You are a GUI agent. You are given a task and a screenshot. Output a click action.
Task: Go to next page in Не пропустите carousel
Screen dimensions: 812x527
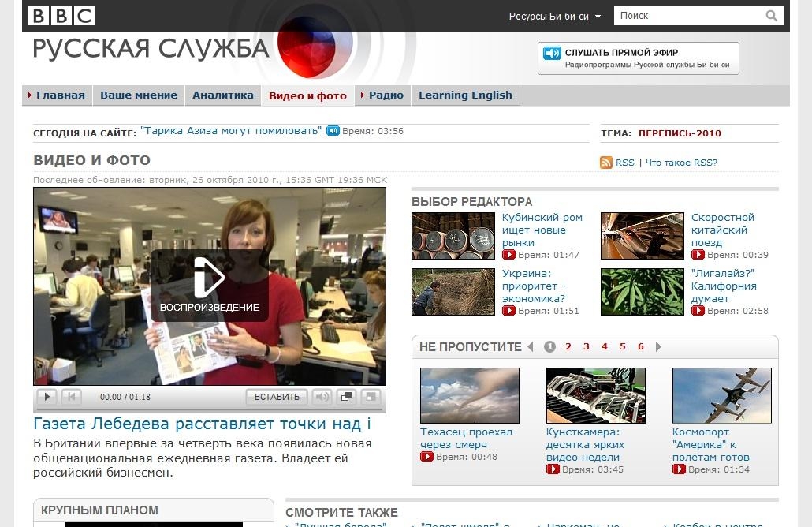click(x=658, y=346)
